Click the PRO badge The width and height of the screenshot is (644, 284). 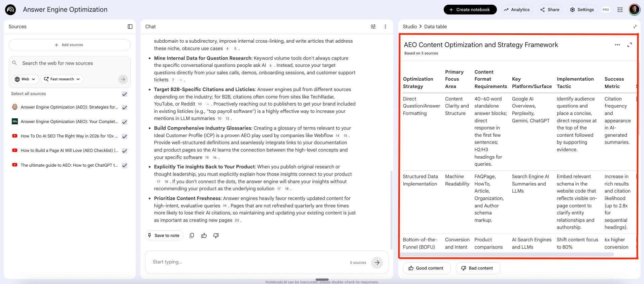coord(606,10)
